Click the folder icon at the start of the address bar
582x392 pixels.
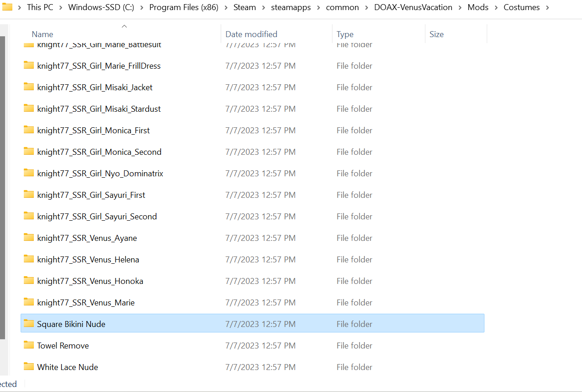pyautogui.click(x=7, y=7)
